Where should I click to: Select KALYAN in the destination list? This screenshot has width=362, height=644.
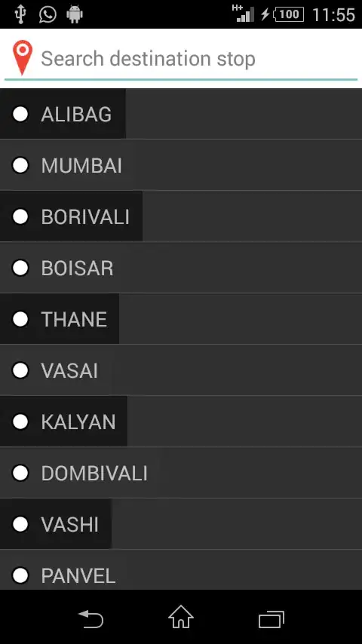(x=181, y=422)
